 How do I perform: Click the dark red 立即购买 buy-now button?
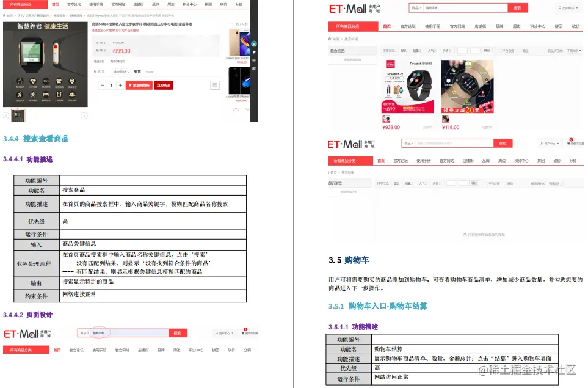164,86
